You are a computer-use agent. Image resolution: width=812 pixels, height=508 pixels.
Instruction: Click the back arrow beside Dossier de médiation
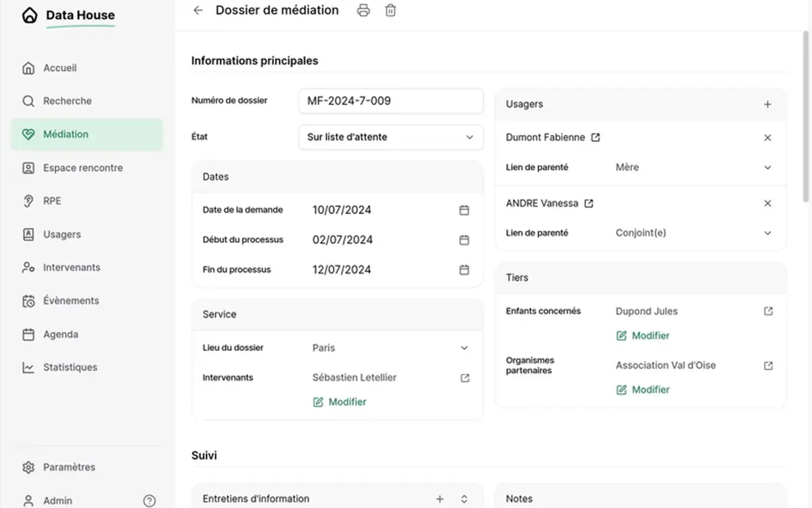coord(198,10)
